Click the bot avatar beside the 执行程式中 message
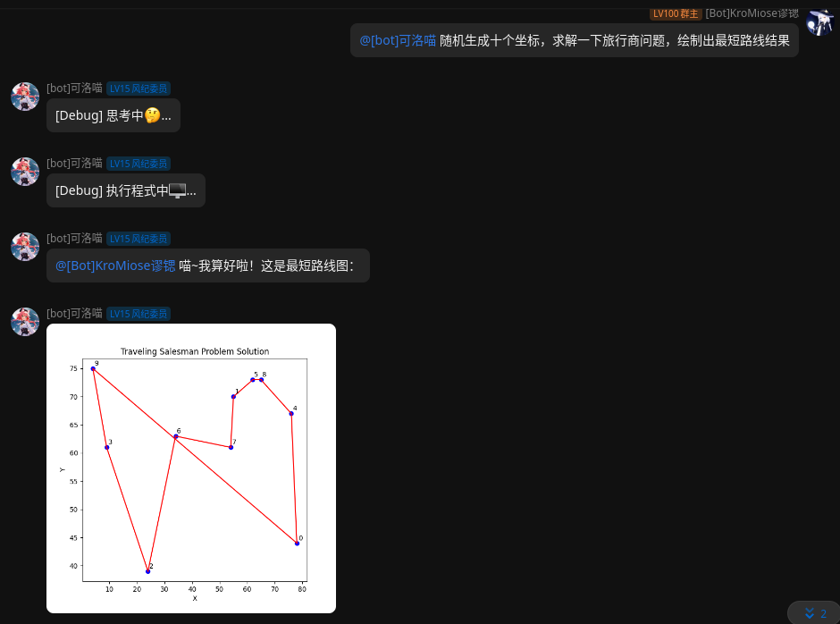 point(25,172)
